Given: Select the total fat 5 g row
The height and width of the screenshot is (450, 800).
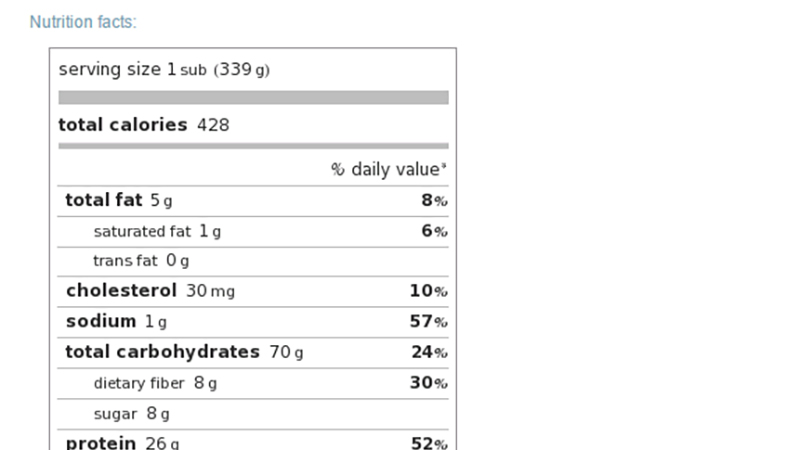Looking at the screenshot, I should tap(253, 201).
